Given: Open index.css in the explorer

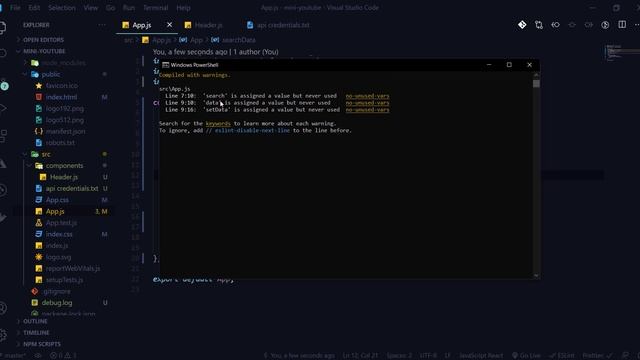Looking at the screenshot, I should tap(59, 234).
